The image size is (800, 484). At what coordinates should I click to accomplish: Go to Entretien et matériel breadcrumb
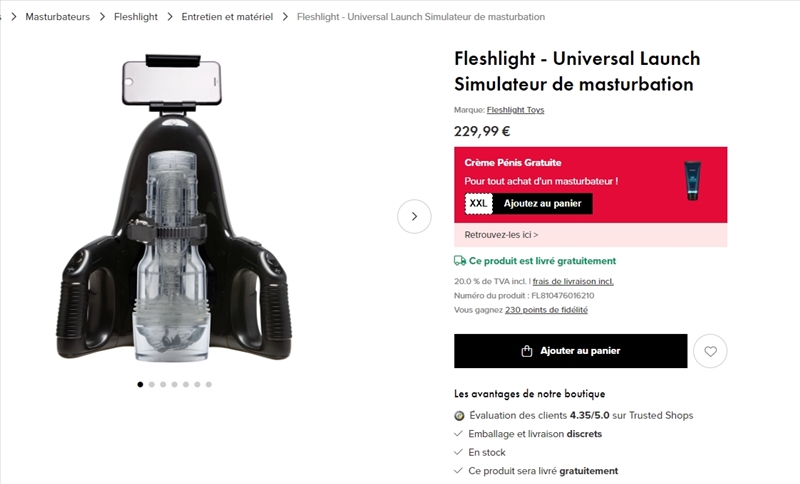[227, 17]
